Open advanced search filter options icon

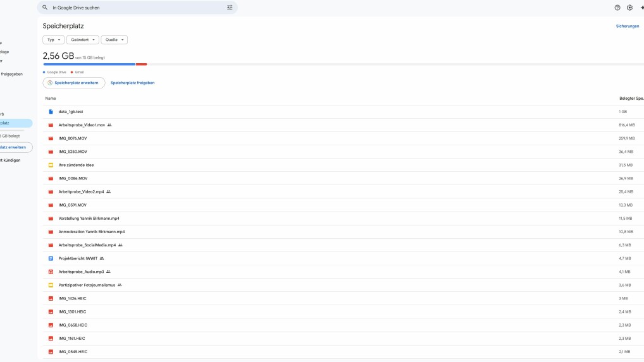coord(230,8)
